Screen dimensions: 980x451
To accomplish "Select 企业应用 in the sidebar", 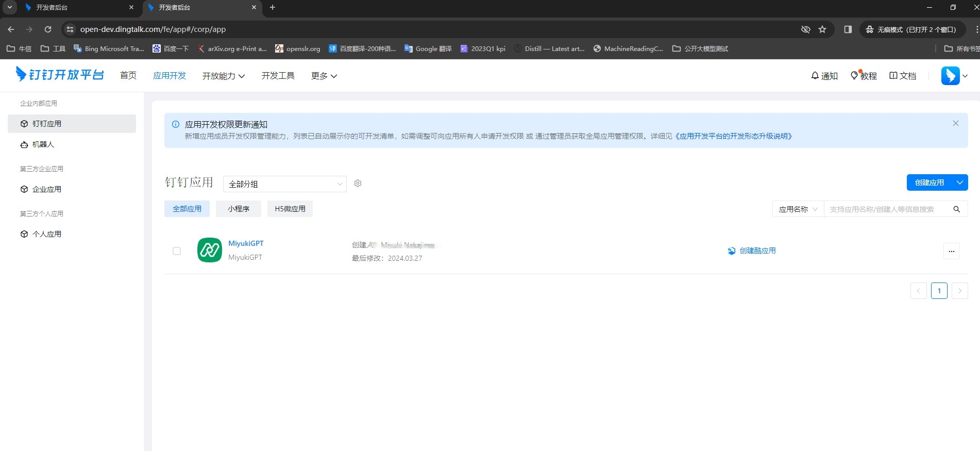I will 72,189.
